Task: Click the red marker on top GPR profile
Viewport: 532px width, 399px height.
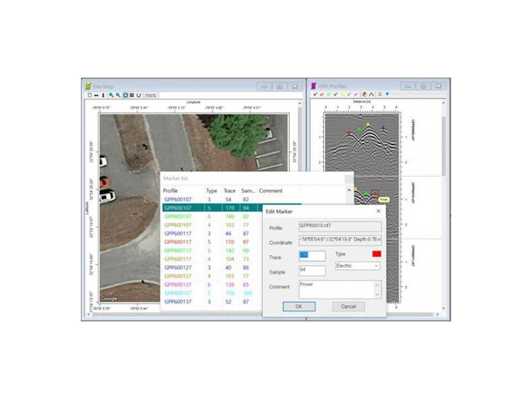Action: tap(349, 133)
